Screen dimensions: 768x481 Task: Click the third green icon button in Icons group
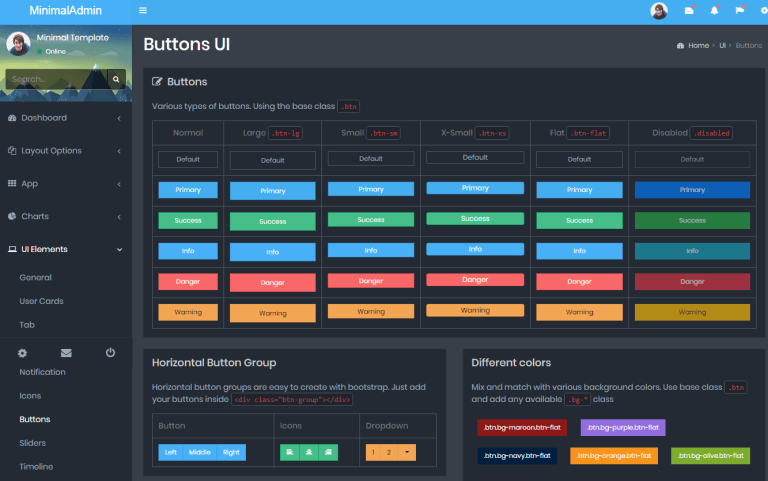coord(328,452)
